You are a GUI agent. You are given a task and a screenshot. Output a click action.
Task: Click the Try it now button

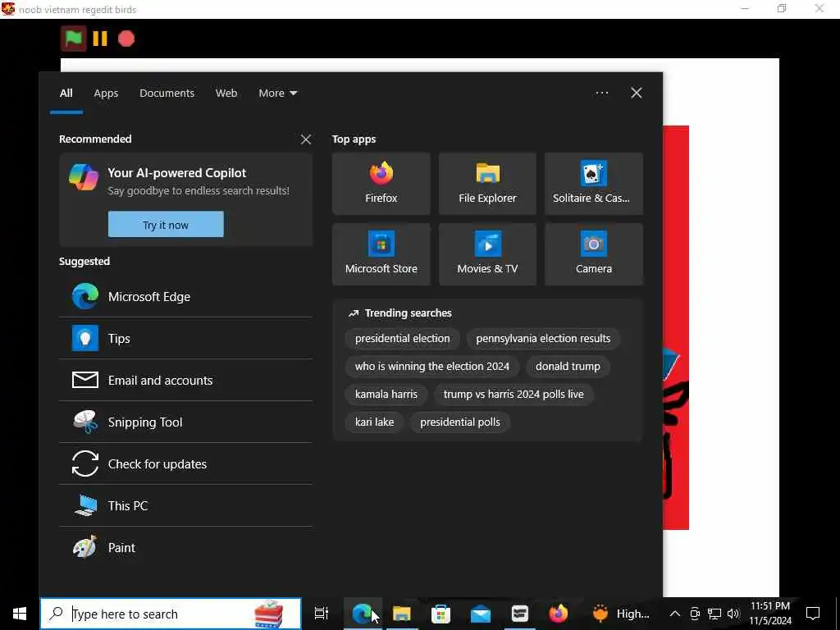click(x=166, y=225)
